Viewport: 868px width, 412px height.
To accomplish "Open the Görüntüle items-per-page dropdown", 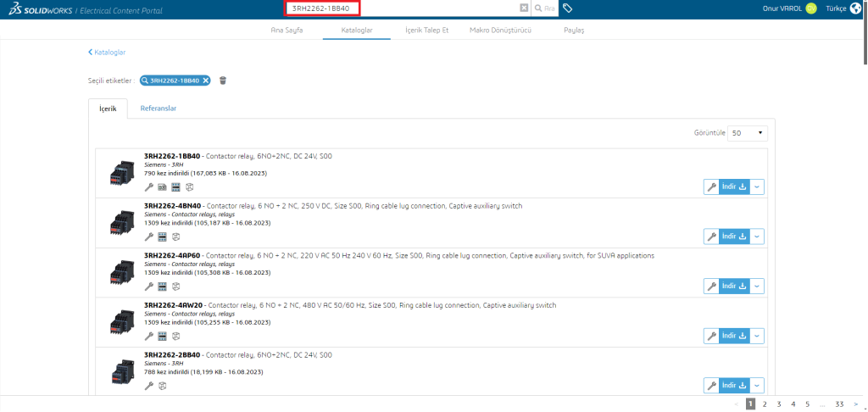I will [x=748, y=133].
